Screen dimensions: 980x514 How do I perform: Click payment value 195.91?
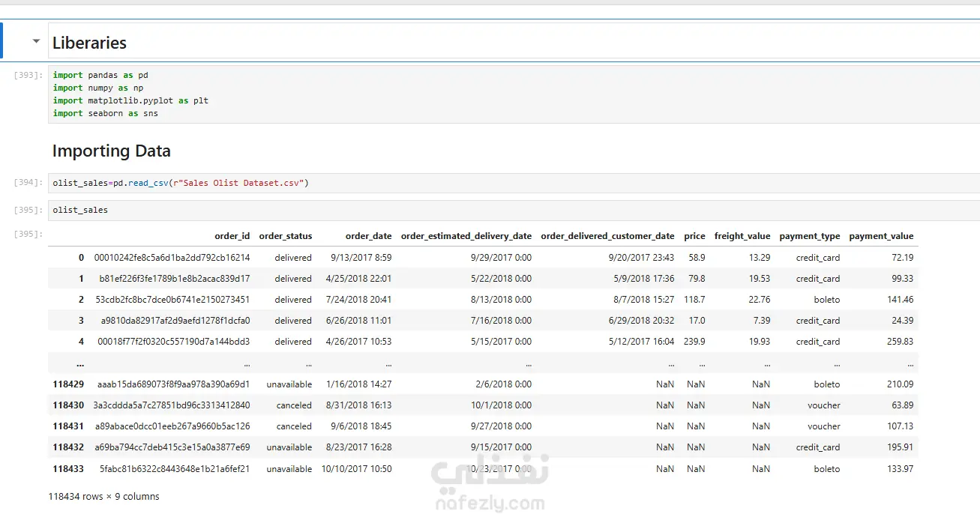(900, 447)
